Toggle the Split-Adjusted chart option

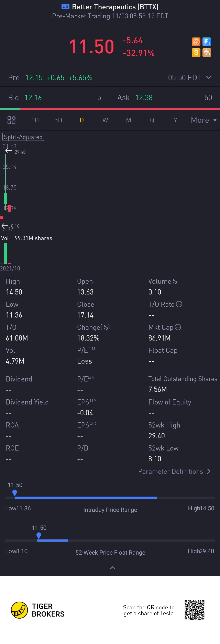[x=23, y=137]
